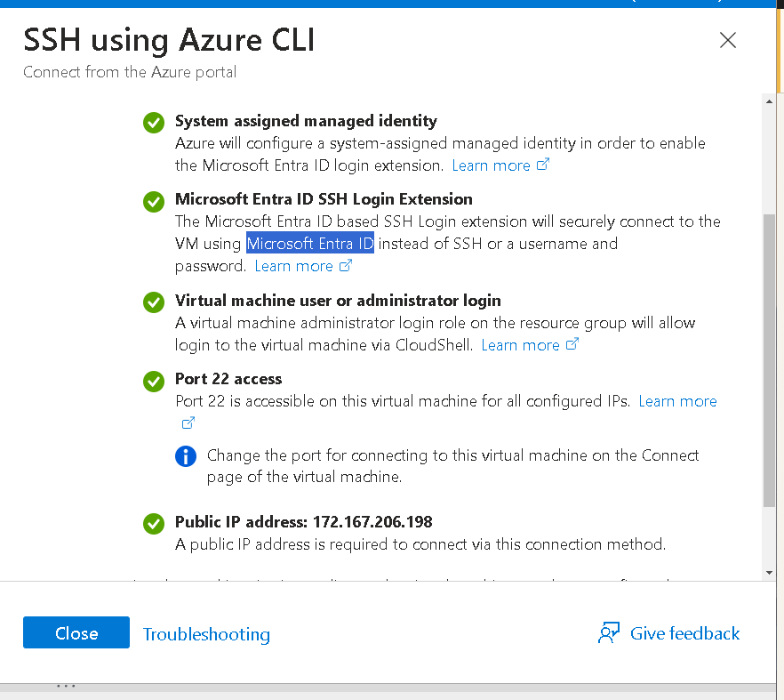Click the blue info icon near change port note

tap(186, 455)
